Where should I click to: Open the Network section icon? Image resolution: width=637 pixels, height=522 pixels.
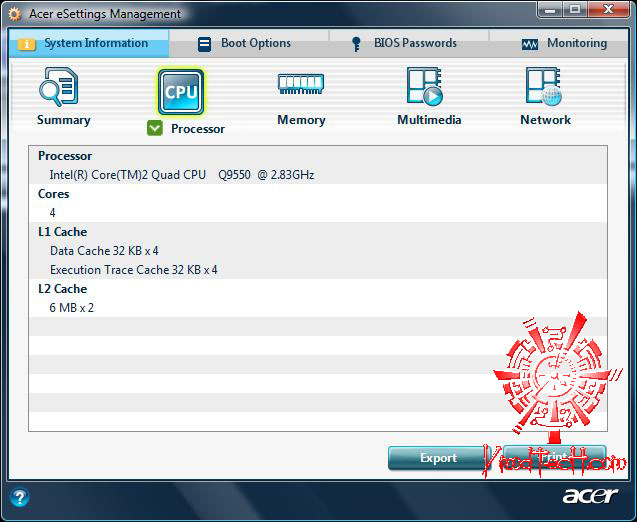click(x=544, y=87)
